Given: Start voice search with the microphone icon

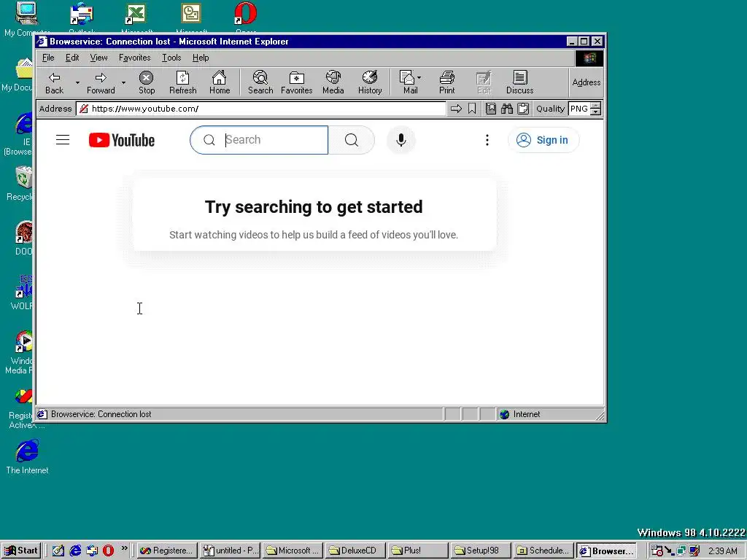Looking at the screenshot, I should point(401,140).
